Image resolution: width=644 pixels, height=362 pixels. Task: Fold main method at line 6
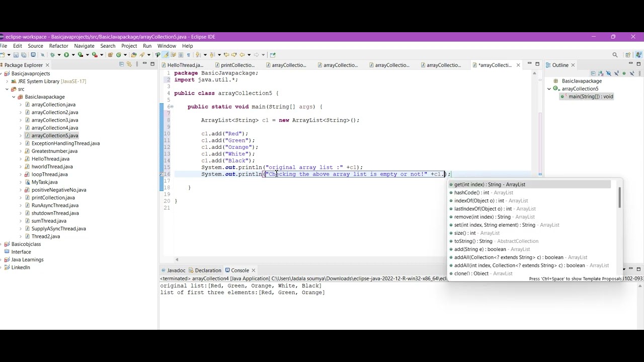171,107
